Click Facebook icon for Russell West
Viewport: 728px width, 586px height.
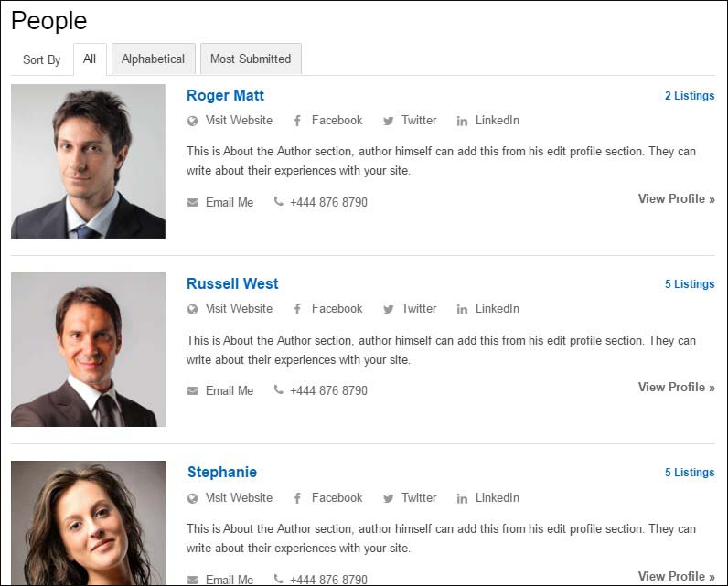click(297, 310)
